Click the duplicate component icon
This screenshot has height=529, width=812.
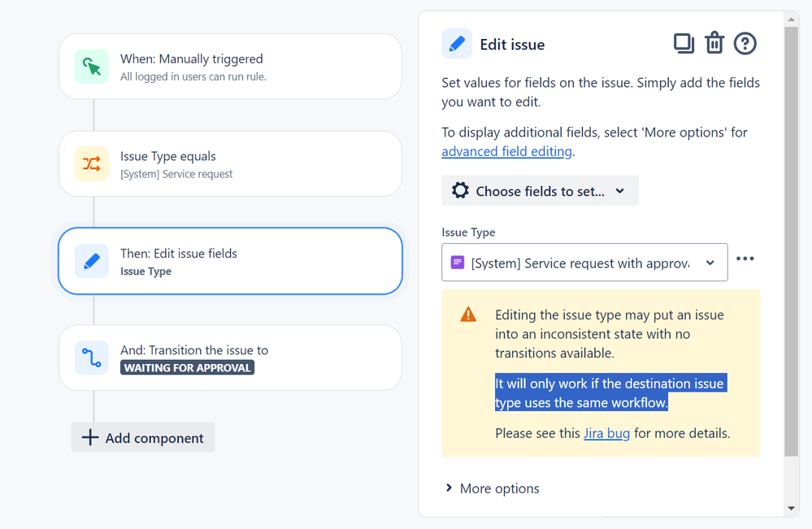(x=684, y=44)
